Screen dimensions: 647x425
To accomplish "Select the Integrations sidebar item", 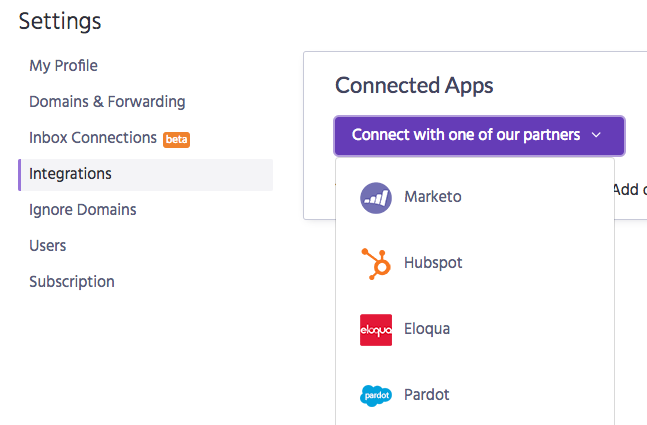I will (x=146, y=175).
